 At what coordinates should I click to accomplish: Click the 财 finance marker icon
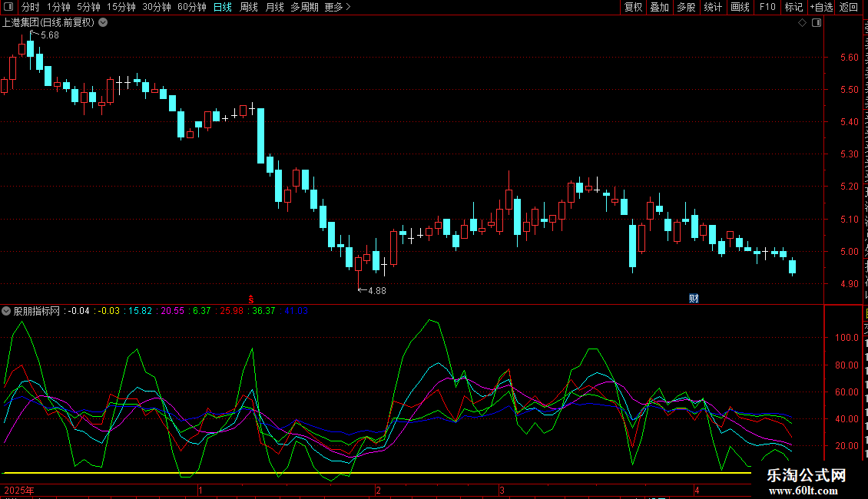tap(694, 298)
